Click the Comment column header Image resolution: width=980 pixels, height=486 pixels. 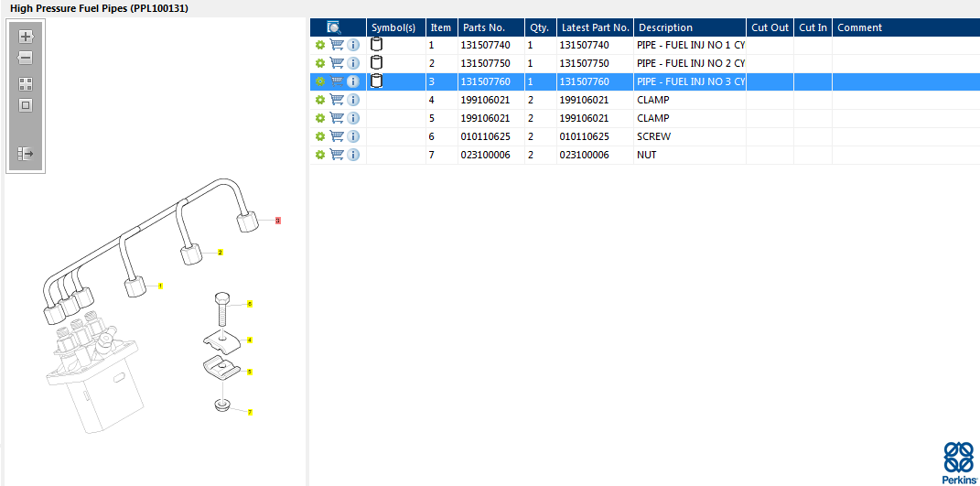coord(906,27)
